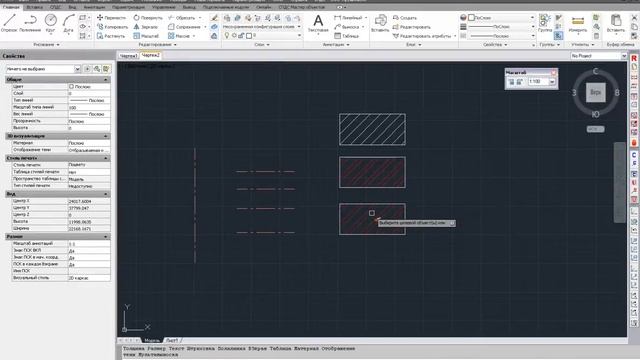Viewport: 640px width, 360px height.
Task: Click select objects icon in Свойства panel
Action: (x=97, y=69)
